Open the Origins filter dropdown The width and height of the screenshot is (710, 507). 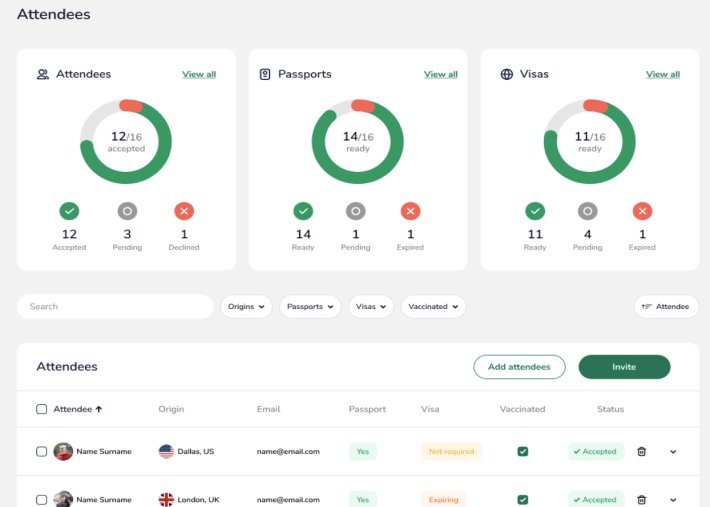click(247, 307)
